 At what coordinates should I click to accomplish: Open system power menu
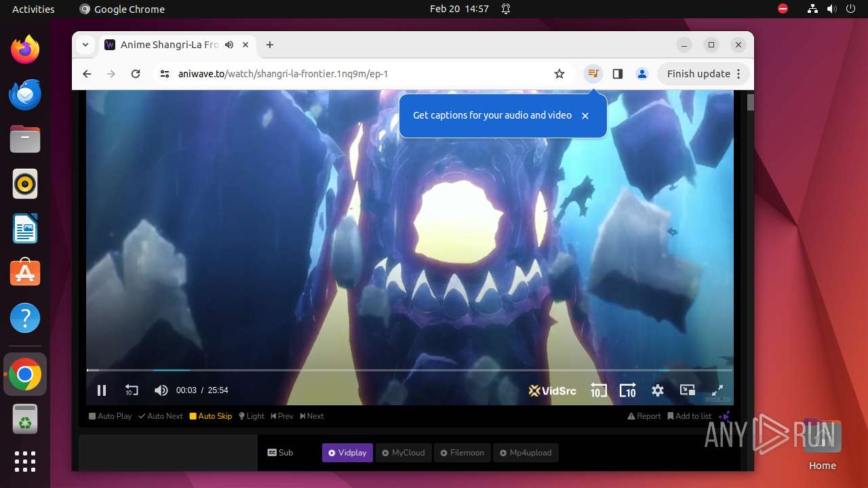click(852, 9)
